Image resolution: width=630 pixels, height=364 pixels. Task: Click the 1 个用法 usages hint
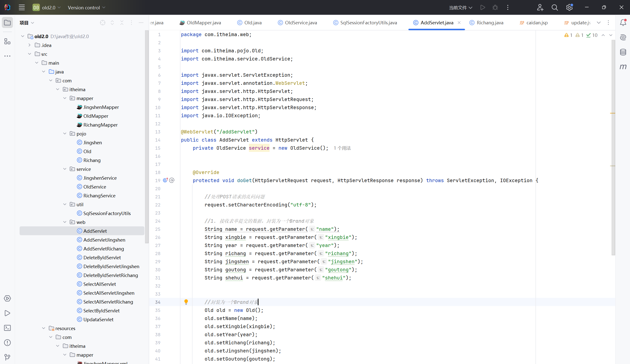[x=342, y=148]
